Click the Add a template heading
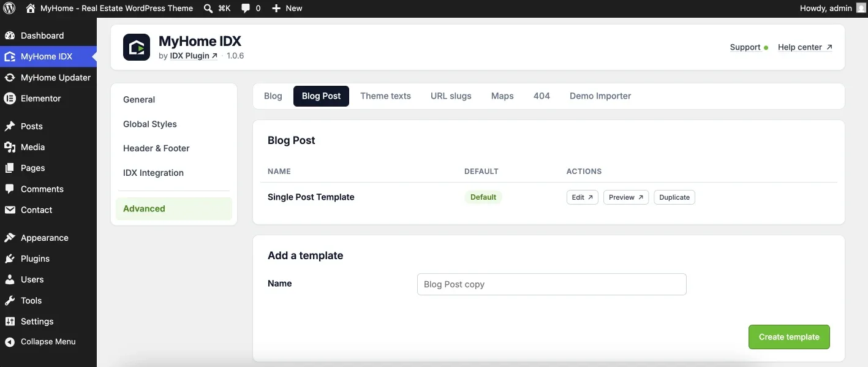Image resolution: width=868 pixels, height=367 pixels. (306, 255)
